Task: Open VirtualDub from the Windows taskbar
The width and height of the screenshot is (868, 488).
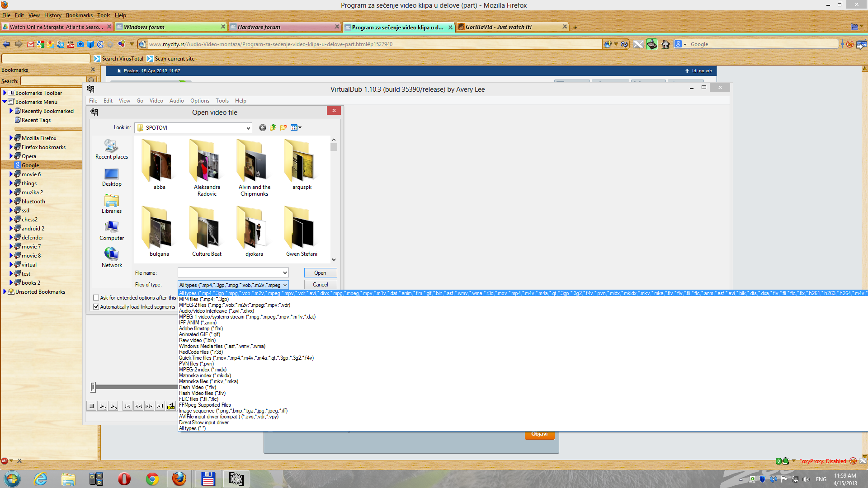Action: click(x=236, y=479)
